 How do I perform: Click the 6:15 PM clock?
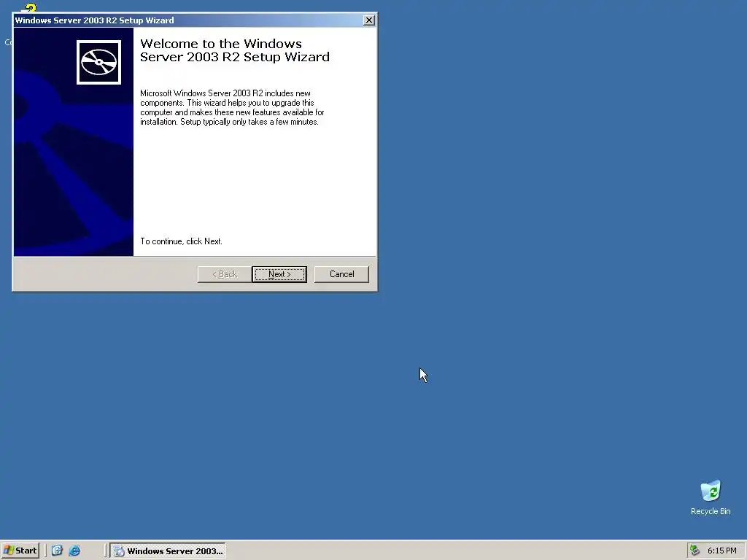click(x=721, y=551)
